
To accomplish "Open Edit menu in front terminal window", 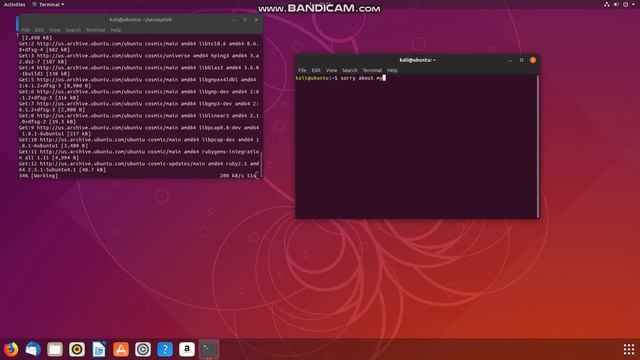I will [x=316, y=70].
